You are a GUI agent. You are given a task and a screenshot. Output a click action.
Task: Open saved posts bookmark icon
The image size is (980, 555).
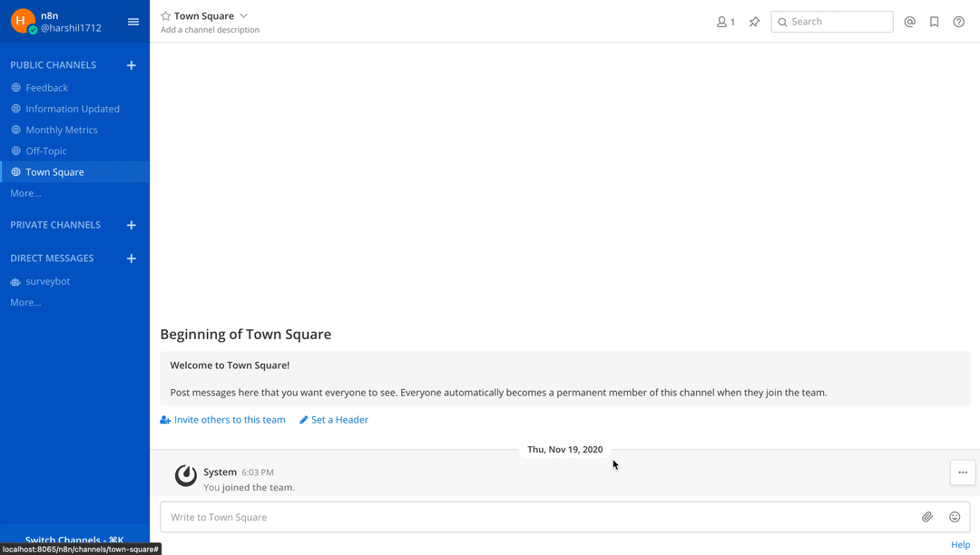(934, 22)
